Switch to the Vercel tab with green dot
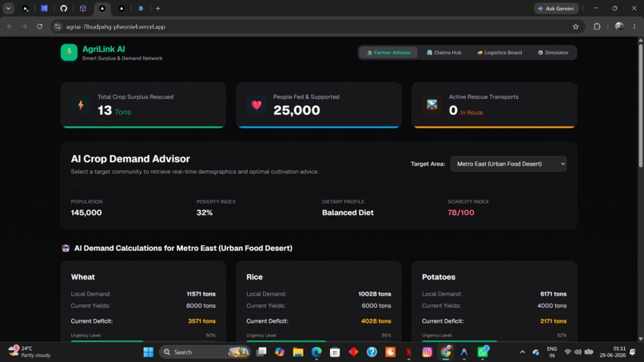This screenshot has width=644, height=362. [25, 8]
